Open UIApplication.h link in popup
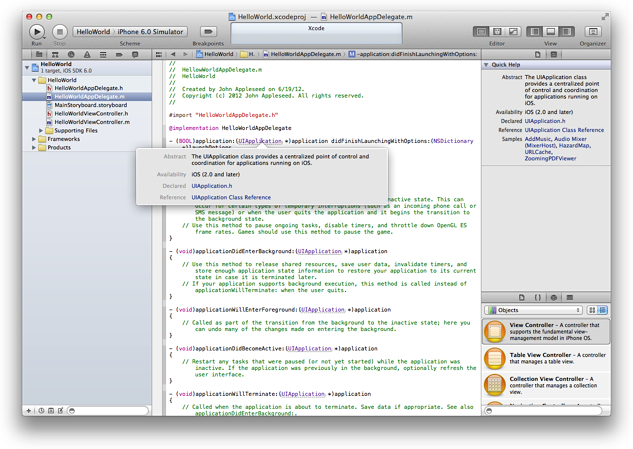Viewport: 633px width, 449px height. point(212,186)
